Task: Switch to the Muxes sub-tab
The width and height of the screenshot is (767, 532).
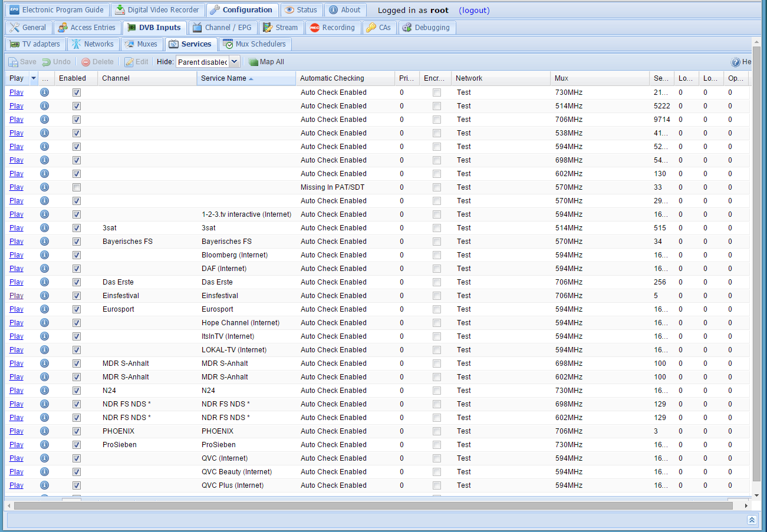Action: pyautogui.click(x=141, y=44)
